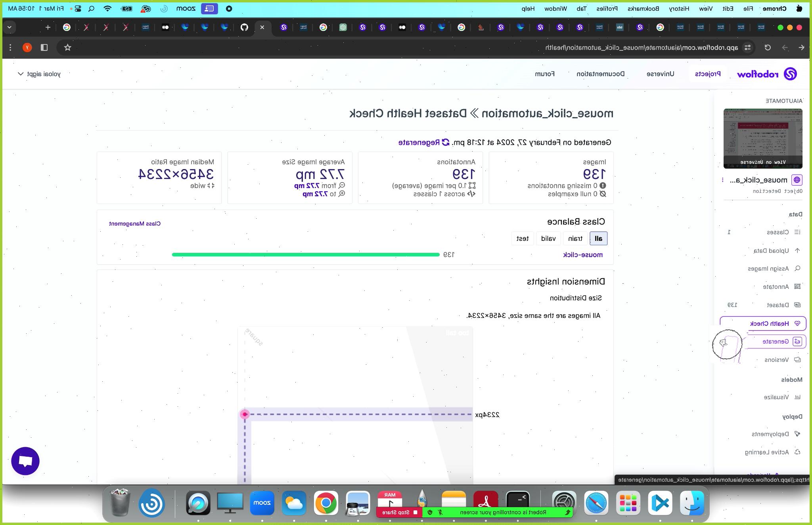This screenshot has width=812, height=525.
Task: Open a new tab with plus button
Action: [x=48, y=27]
